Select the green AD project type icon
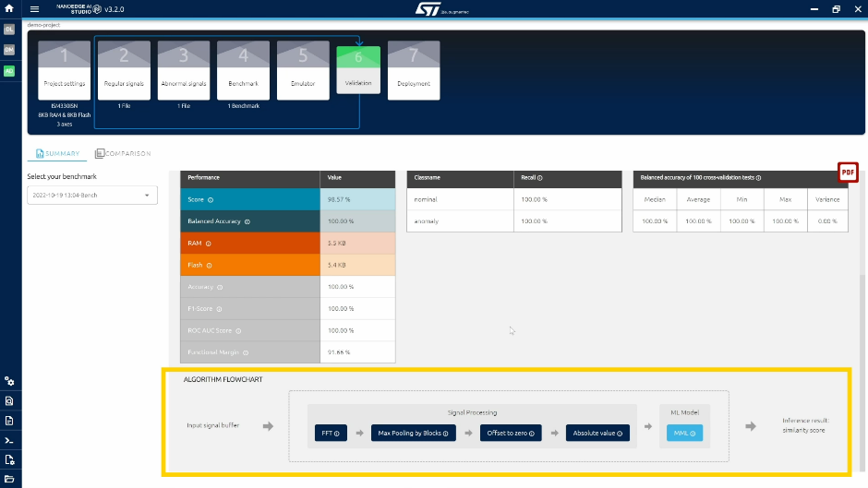Viewport: 868px width, 488px height. click(9, 71)
